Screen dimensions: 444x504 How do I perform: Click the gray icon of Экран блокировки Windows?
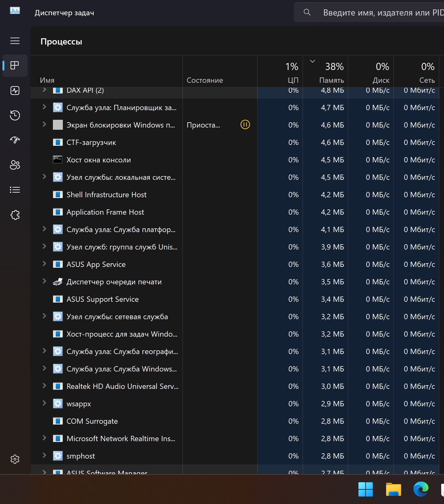pos(58,125)
